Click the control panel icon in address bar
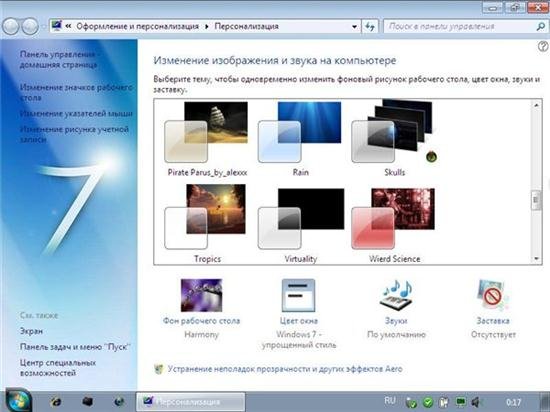Image resolution: width=550 pixels, height=412 pixels. (56, 26)
